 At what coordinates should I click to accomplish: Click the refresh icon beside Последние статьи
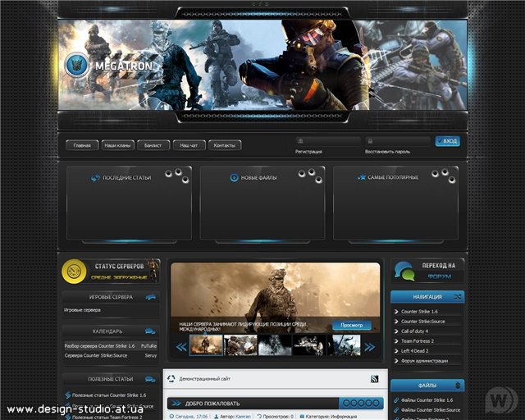(95, 178)
